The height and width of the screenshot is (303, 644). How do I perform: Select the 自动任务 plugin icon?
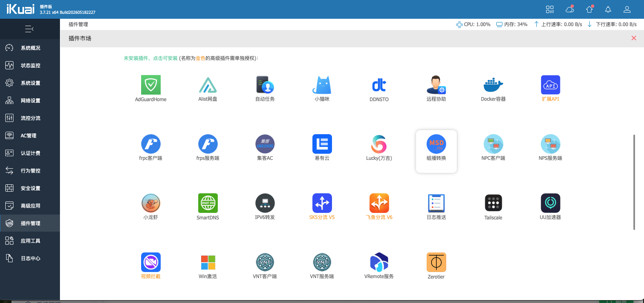pyautogui.click(x=265, y=85)
